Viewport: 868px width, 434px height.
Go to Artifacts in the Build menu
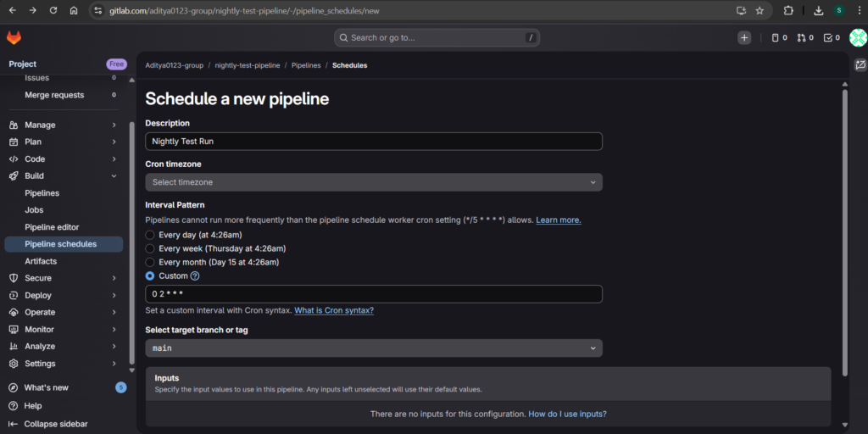[x=41, y=261]
